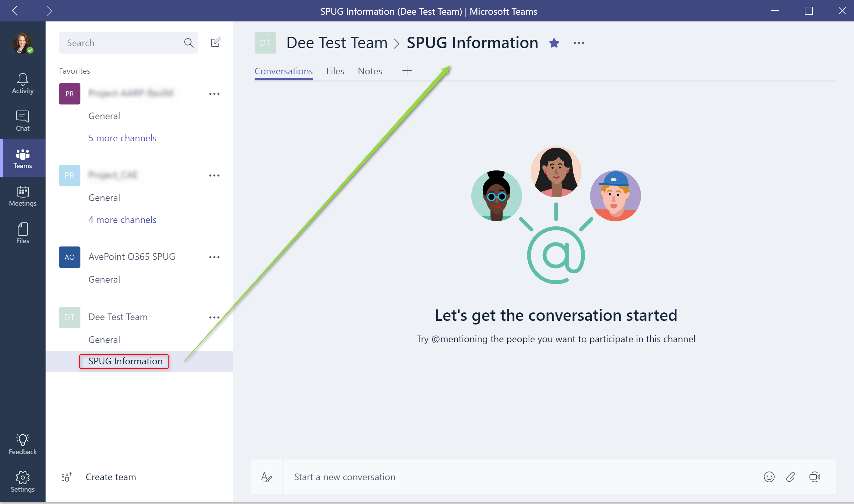Screen dimensions: 854x504
Task: Minimize the Microsoft Teams window
Action: click(775, 11)
